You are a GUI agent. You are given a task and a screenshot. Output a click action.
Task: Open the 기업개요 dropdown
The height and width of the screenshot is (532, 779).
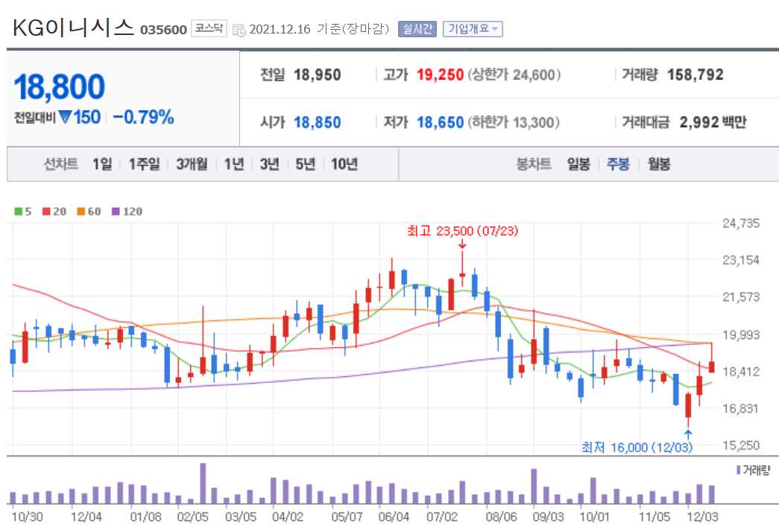473,26
